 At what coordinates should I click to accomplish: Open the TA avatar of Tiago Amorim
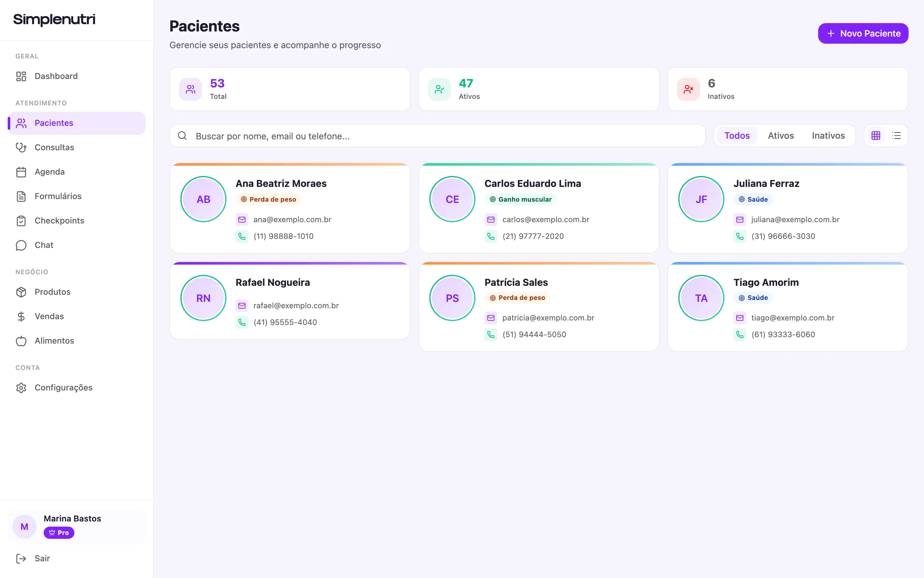[701, 298]
